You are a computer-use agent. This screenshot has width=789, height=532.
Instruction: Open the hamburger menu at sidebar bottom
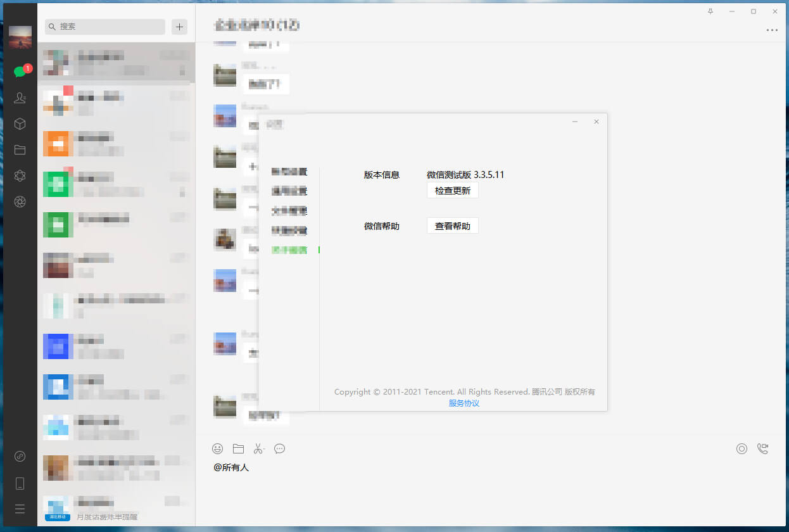point(20,509)
